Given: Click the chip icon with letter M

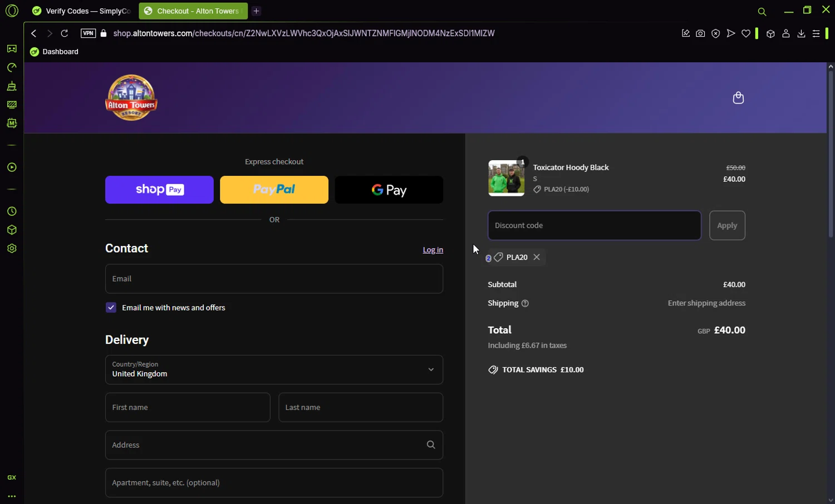Looking at the screenshot, I should [12, 123].
